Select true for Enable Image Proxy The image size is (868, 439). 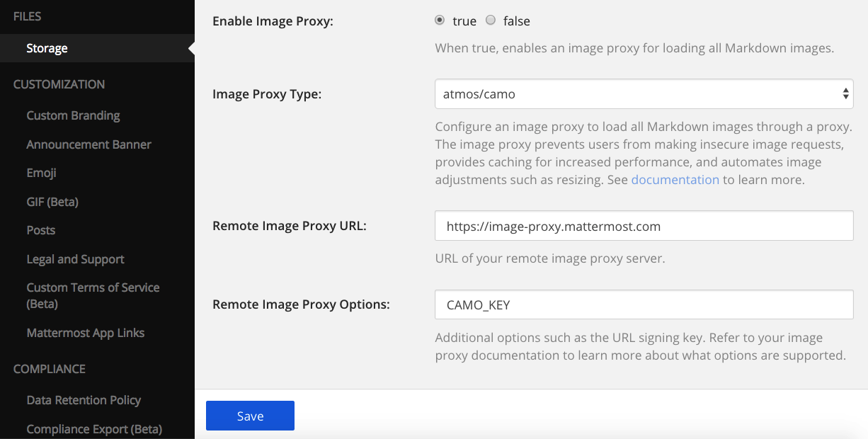(x=440, y=21)
